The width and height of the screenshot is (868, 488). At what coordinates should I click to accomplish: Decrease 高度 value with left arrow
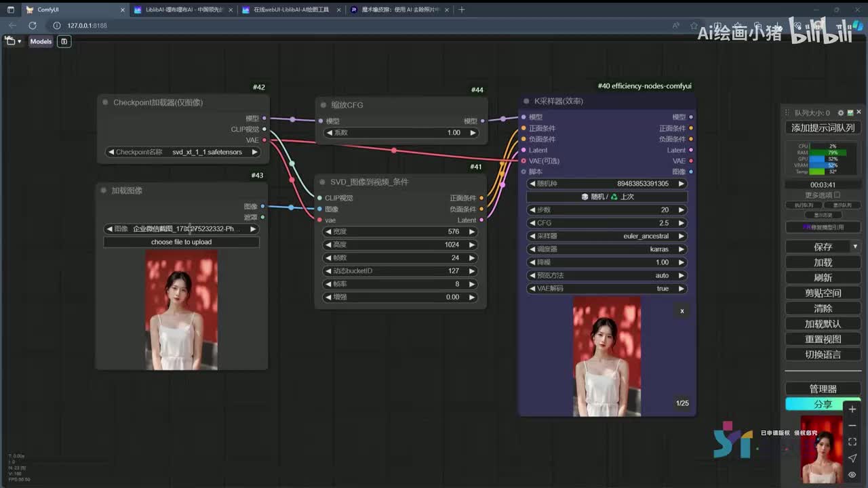(328, 245)
